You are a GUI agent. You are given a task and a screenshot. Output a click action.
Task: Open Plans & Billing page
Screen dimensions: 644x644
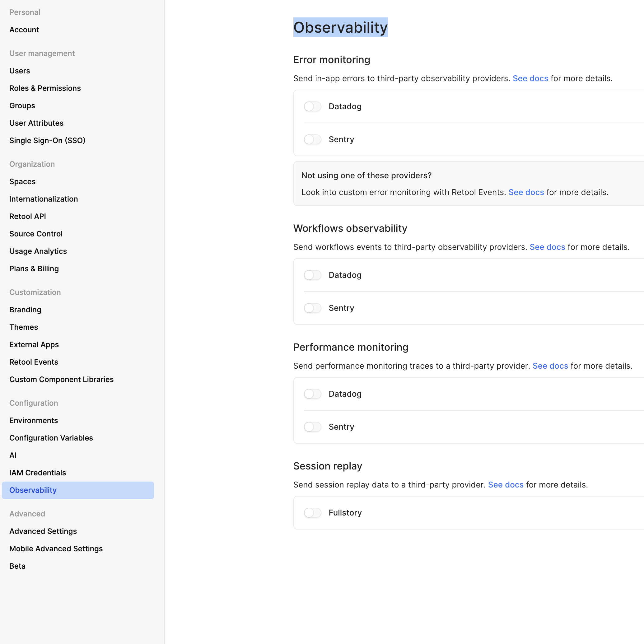pos(34,269)
